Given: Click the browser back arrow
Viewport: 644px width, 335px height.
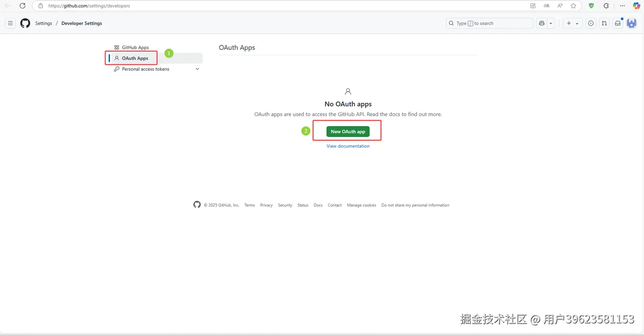Looking at the screenshot, I should coord(8,6).
